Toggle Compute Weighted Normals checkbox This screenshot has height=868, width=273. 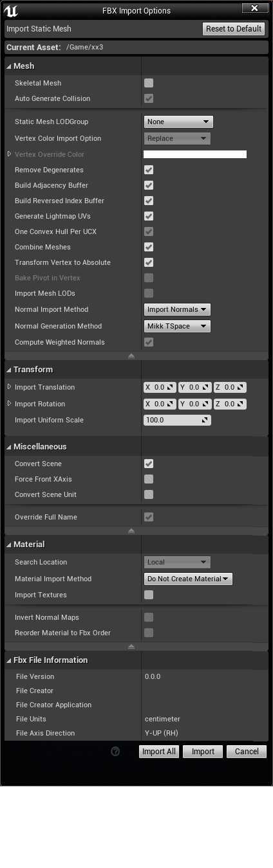point(149,342)
